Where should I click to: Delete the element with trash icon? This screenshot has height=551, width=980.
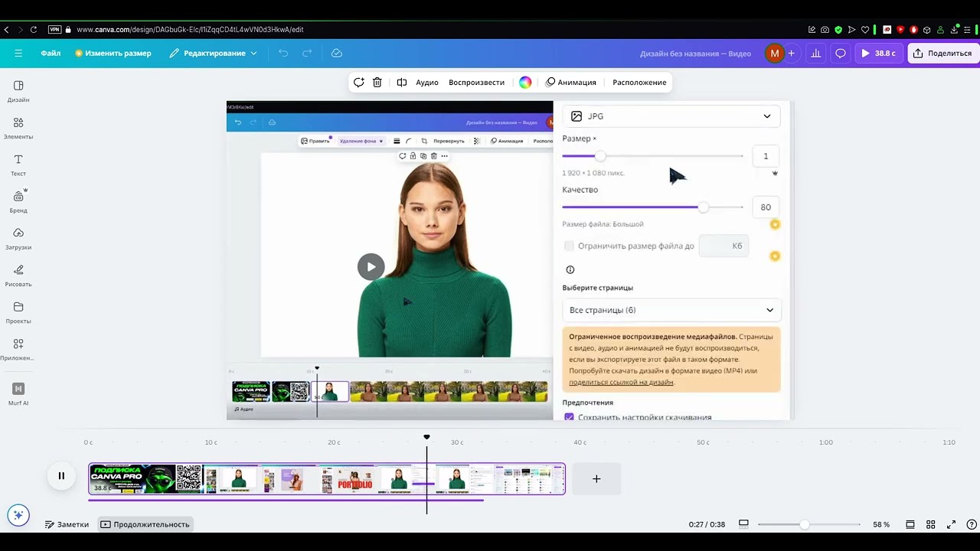pyautogui.click(x=377, y=82)
